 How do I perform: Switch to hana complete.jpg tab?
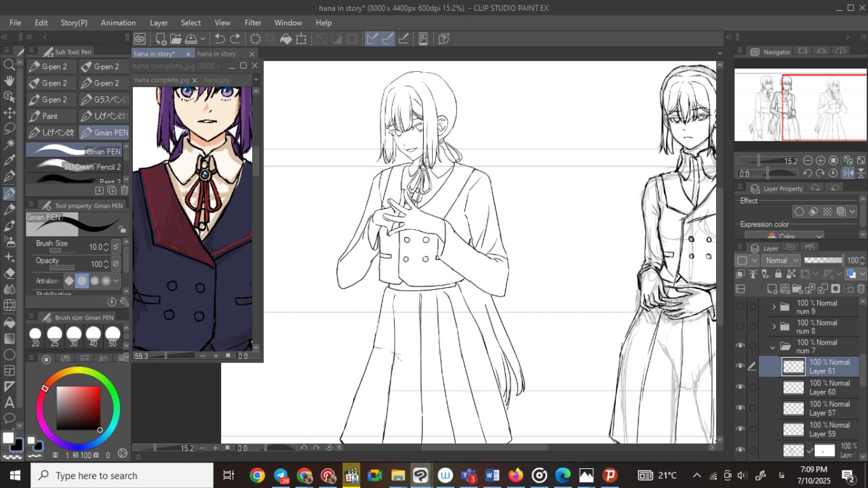point(161,80)
